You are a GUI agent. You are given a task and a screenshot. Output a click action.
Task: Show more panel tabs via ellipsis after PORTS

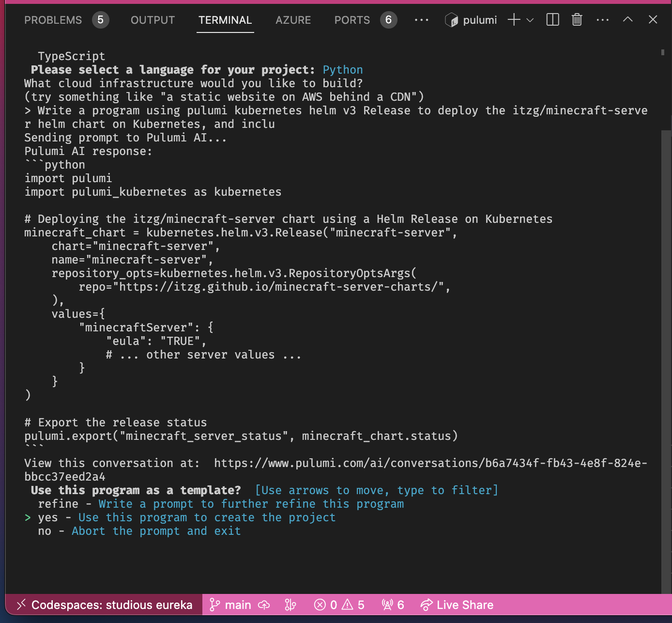point(421,20)
